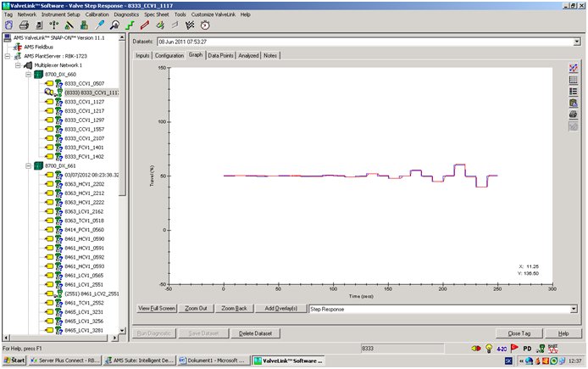Viewport: 588px width, 369px height.
Task: Click the stopwatch toolbar icon
Action: 205,25
